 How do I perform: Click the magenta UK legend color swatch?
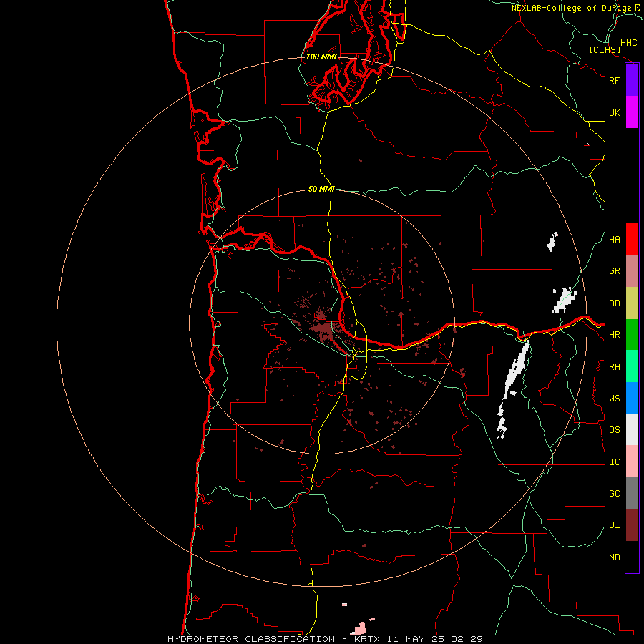[x=632, y=112]
